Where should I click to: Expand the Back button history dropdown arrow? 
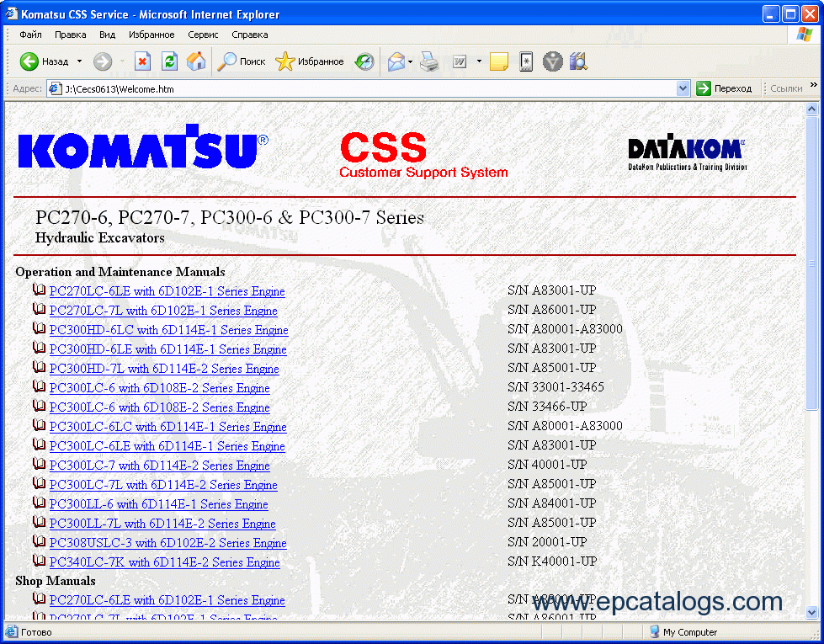[79, 61]
